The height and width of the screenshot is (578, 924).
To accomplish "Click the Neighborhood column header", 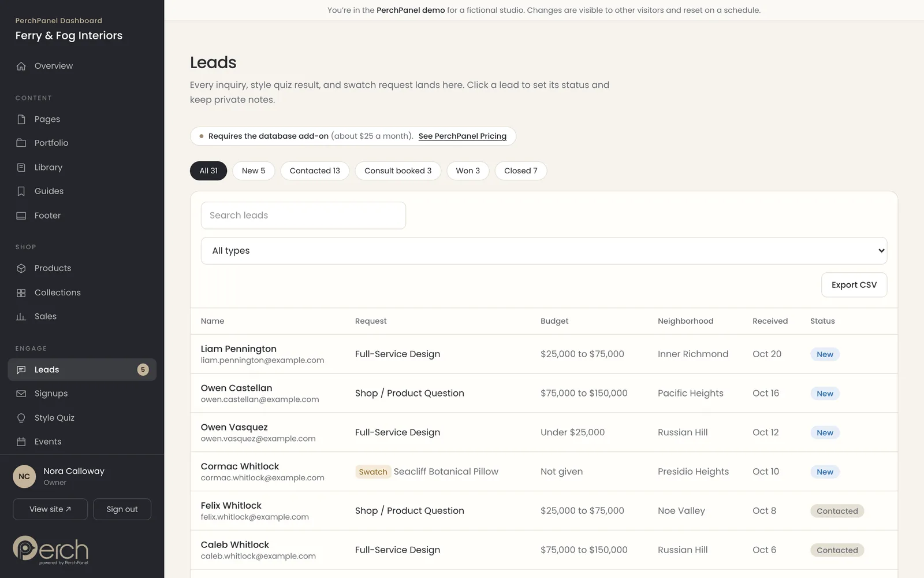I will [685, 321].
